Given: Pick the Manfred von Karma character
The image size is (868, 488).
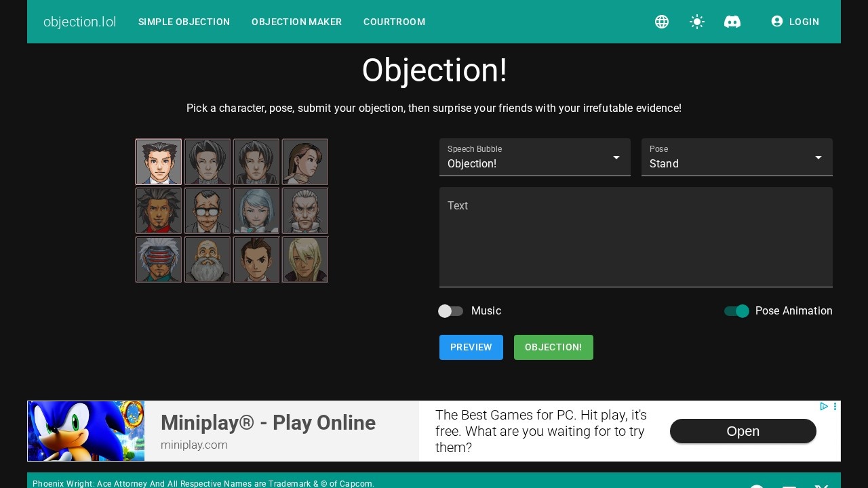Looking at the screenshot, I should [x=305, y=211].
